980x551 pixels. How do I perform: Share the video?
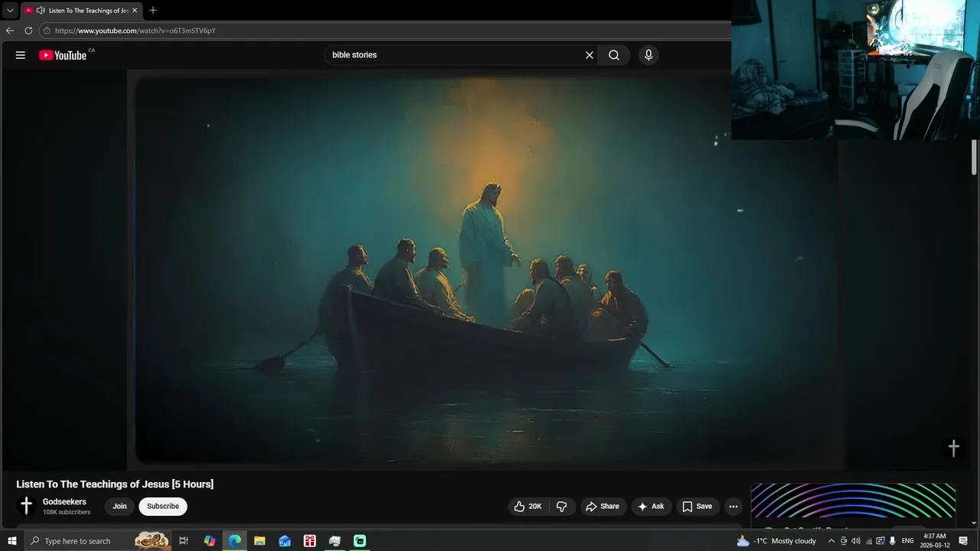[x=603, y=507]
